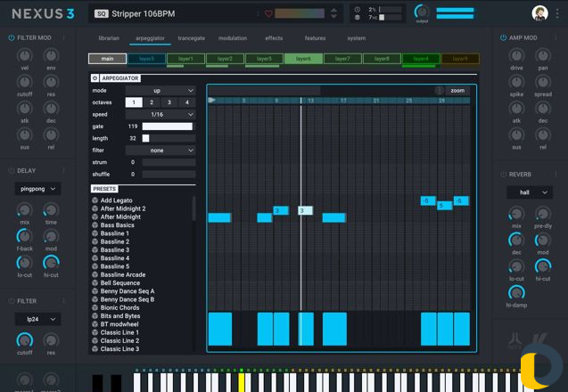Click the Amp Mod drive knob
Image resolution: width=568 pixels, height=392 pixels.
click(x=516, y=56)
